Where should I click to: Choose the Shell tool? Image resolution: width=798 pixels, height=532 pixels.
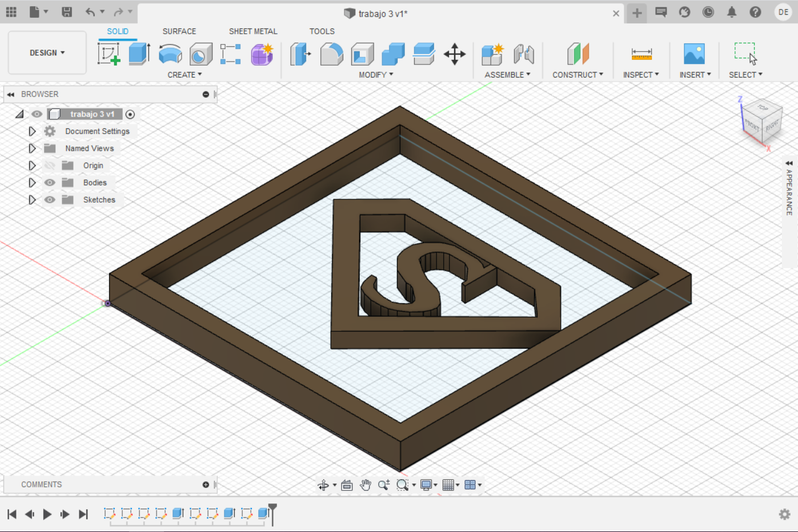click(x=362, y=54)
